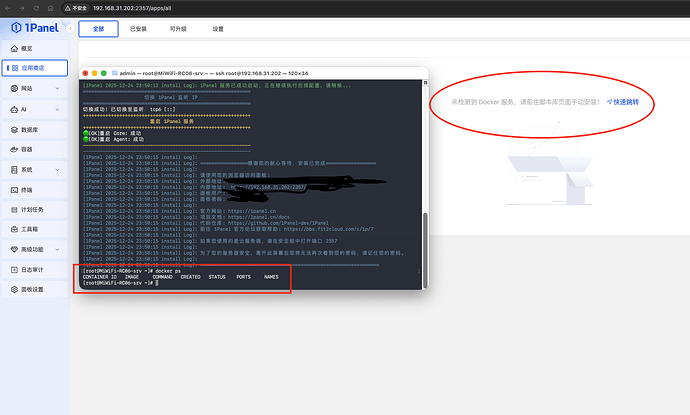The image size is (690, 415).
Task: Open 面板设置 panel settings
Action: click(x=31, y=289)
